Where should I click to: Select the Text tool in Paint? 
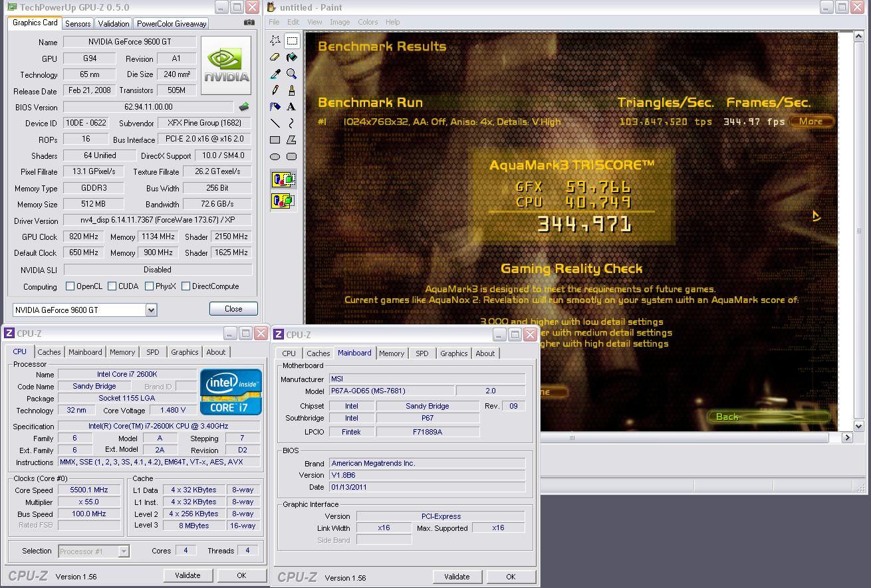pyautogui.click(x=292, y=106)
